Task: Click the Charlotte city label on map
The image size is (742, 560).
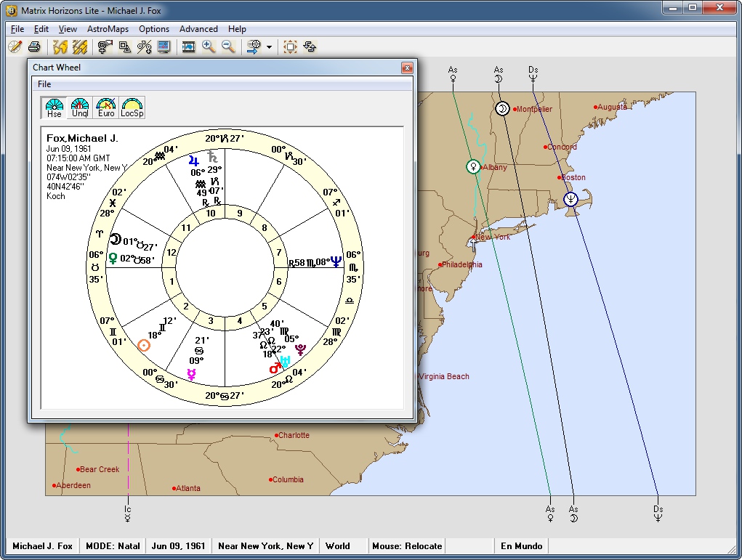Action: coord(294,435)
